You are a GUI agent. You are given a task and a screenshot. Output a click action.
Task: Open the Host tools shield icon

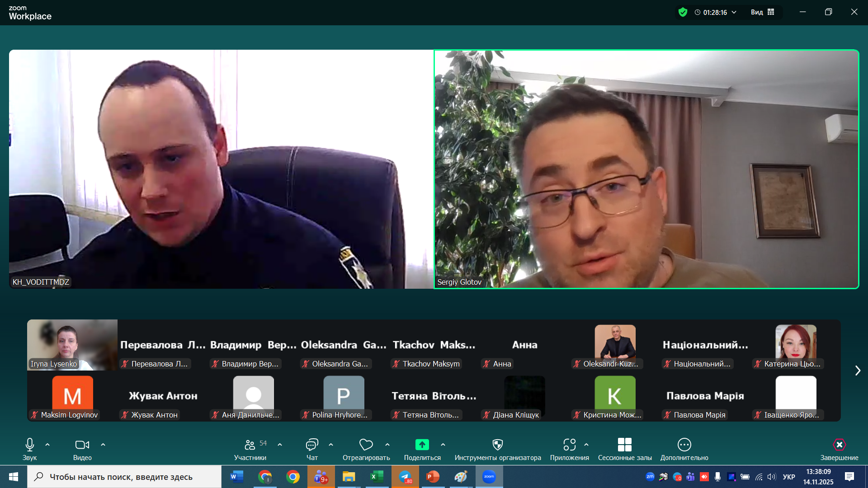497,445
